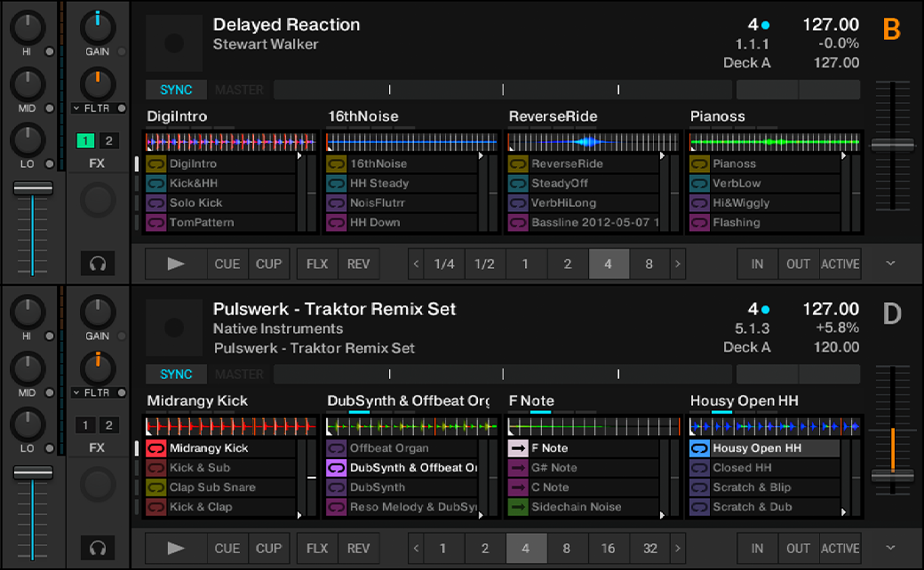Set Deck B loop size to 1/2

484,264
